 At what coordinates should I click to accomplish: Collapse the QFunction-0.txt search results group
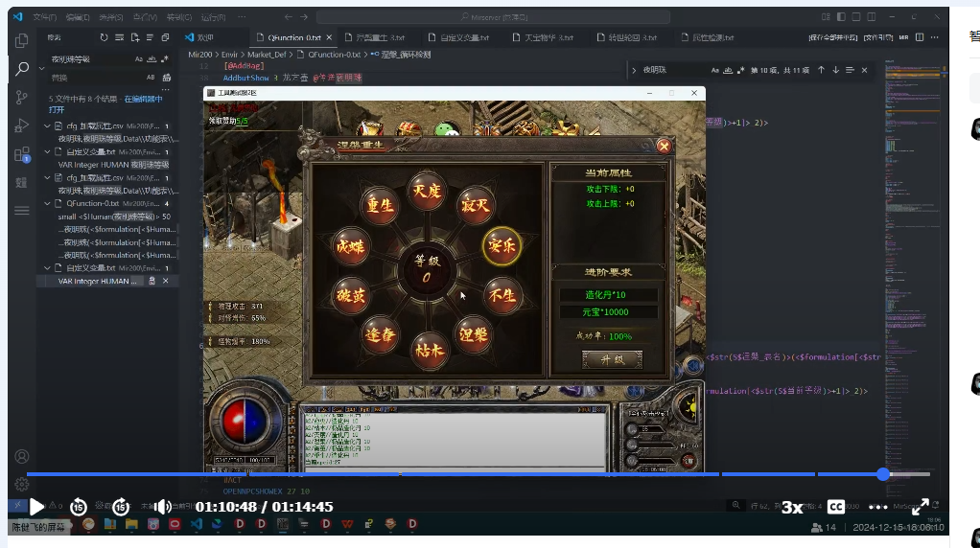48,203
